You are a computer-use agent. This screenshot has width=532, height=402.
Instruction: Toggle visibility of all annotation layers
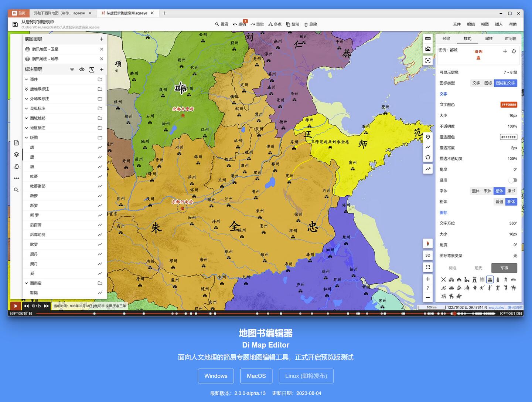pos(82,70)
